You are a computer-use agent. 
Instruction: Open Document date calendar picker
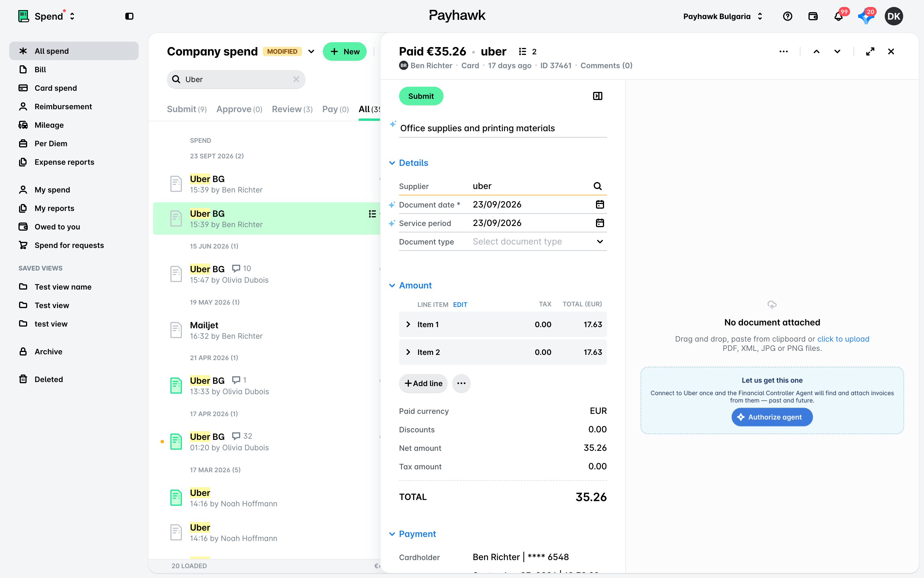tap(600, 205)
